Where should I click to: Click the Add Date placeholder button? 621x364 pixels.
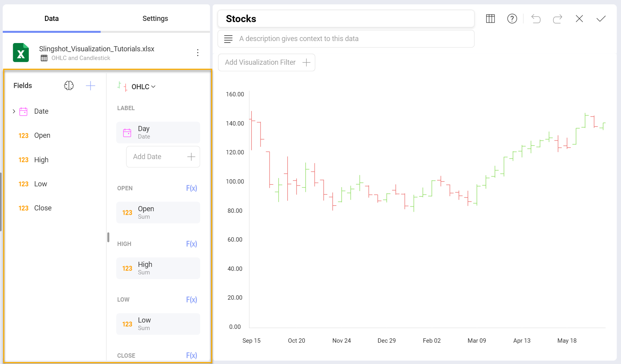163,157
